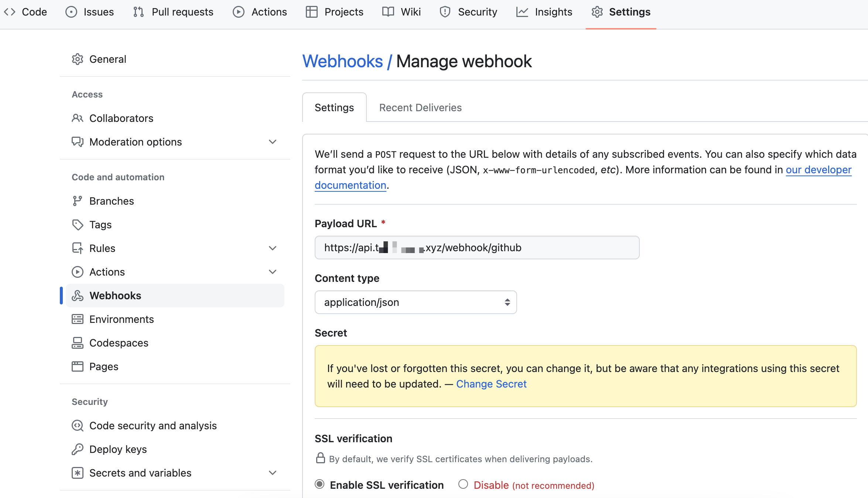
Task: Select the Disable SSL verification radio button
Action: coord(463,484)
